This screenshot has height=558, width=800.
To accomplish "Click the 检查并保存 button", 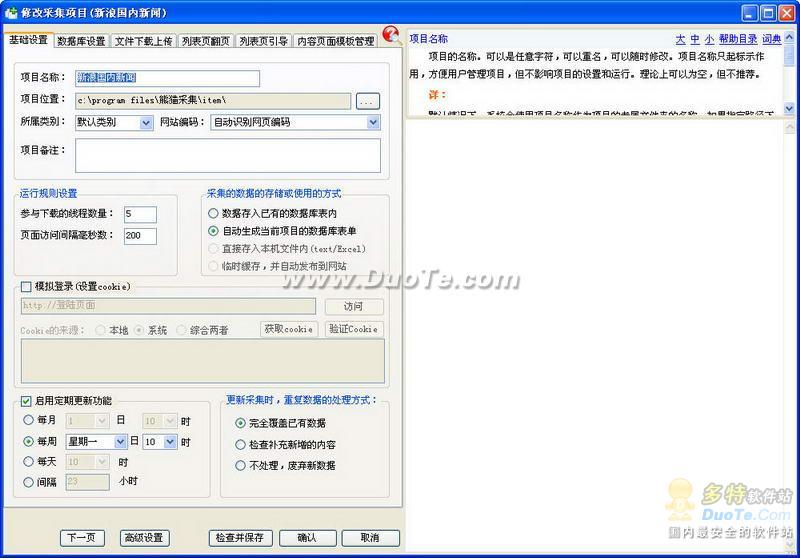I will tap(239, 538).
